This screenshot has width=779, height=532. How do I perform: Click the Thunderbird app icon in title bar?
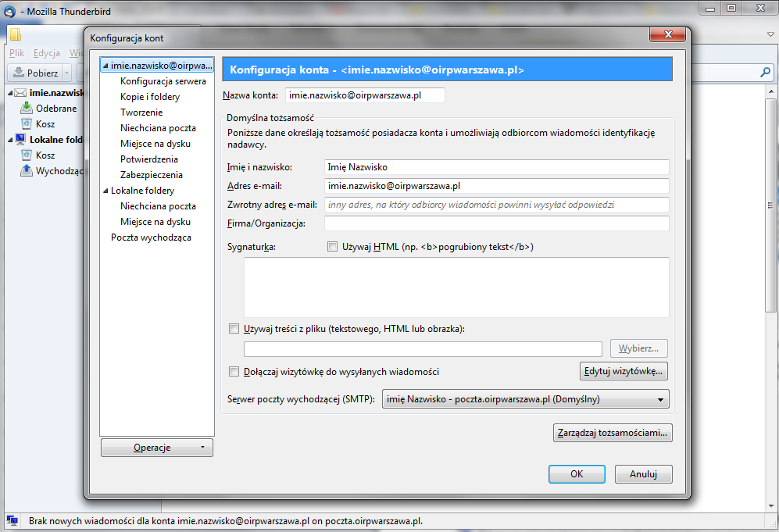pos(9,11)
